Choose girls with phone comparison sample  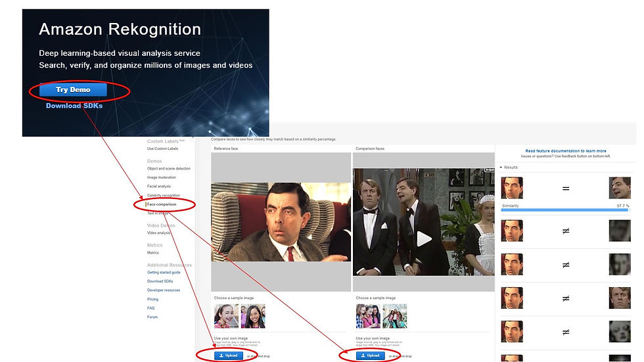(368, 316)
